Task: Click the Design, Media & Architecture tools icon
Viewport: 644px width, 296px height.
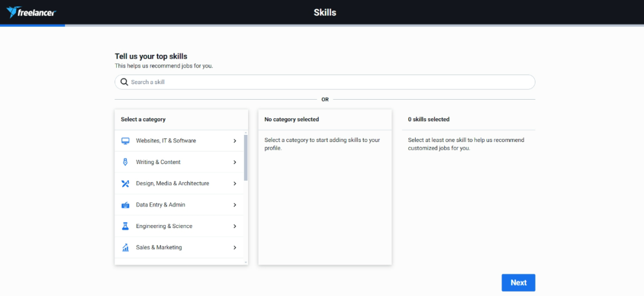Action: (x=125, y=184)
